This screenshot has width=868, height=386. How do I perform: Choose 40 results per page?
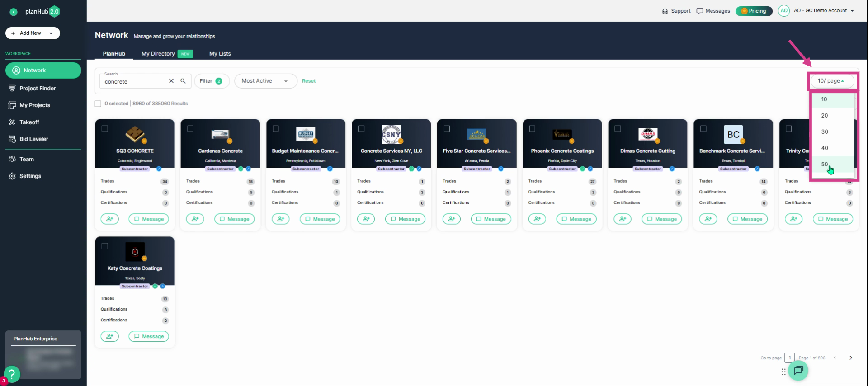coord(833,148)
